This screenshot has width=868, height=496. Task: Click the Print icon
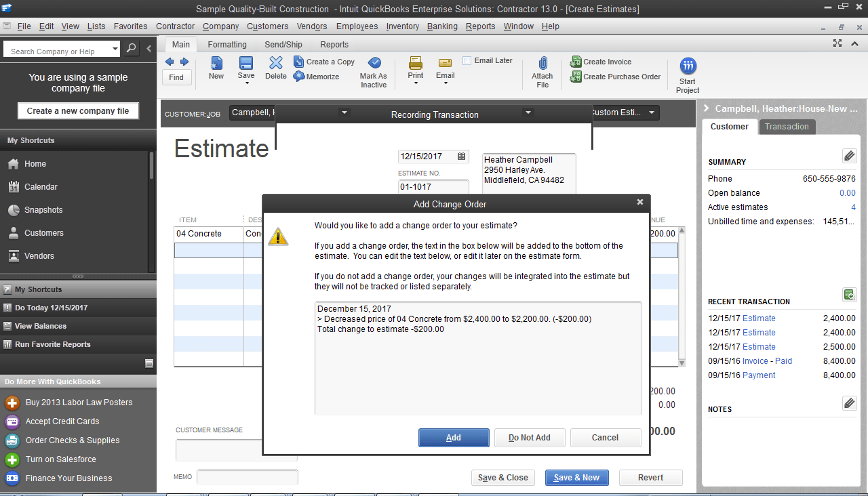coord(416,63)
